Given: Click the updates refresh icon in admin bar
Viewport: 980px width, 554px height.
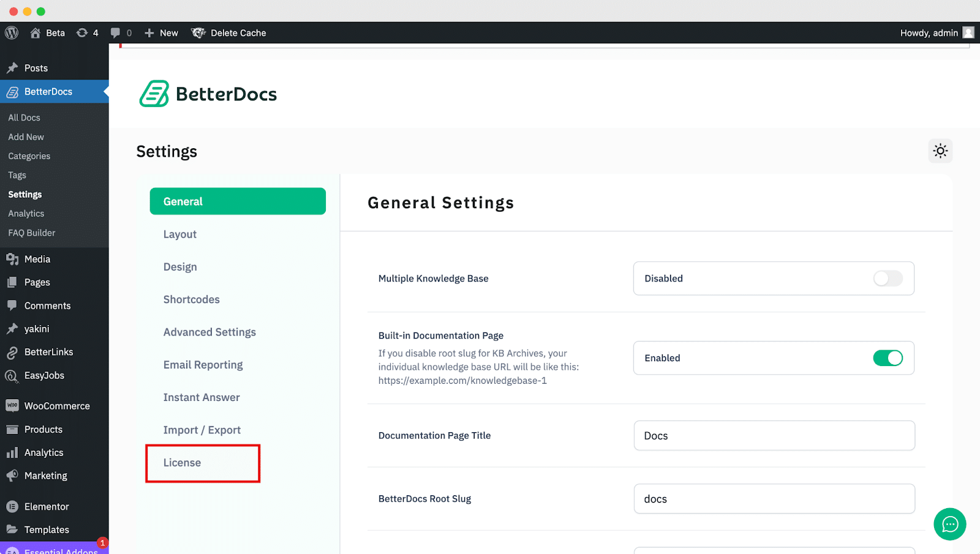Looking at the screenshot, I should 83,32.
